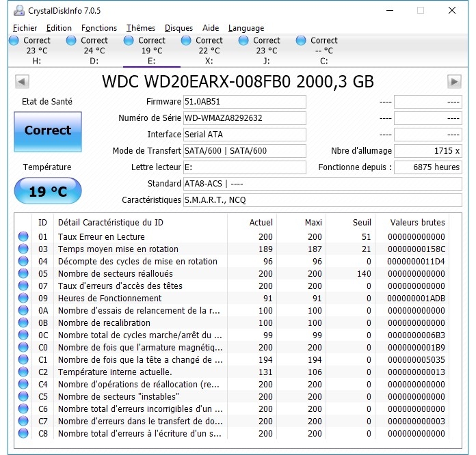This screenshot has height=455, width=476.
Task: Select disk C: with no temperature
Action: 323,51
